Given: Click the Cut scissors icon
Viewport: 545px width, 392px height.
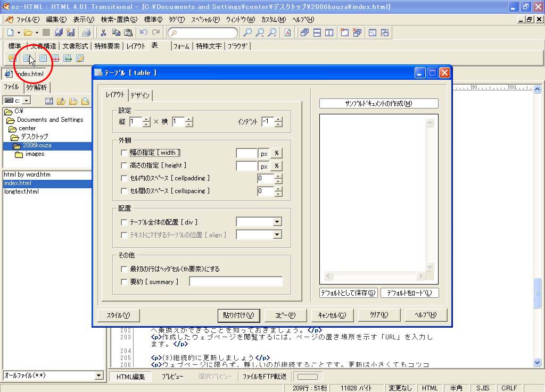Looking at the screenshot, I should pyautogui.click(x=103, y=32).
